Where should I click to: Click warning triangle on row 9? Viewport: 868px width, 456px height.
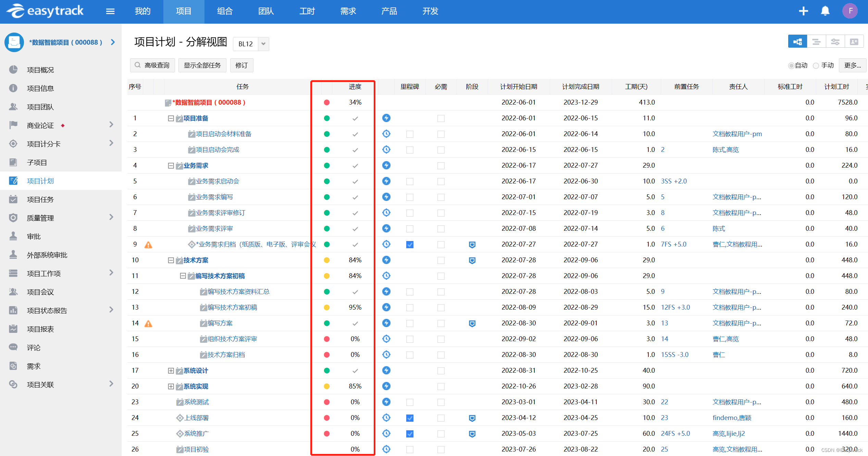tap(148, 245)
